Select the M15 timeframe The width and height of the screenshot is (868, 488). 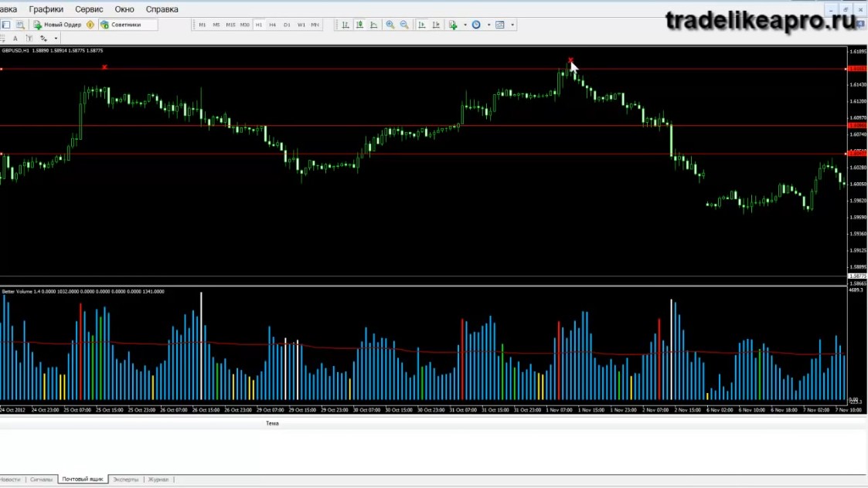[x=230, y=25]
